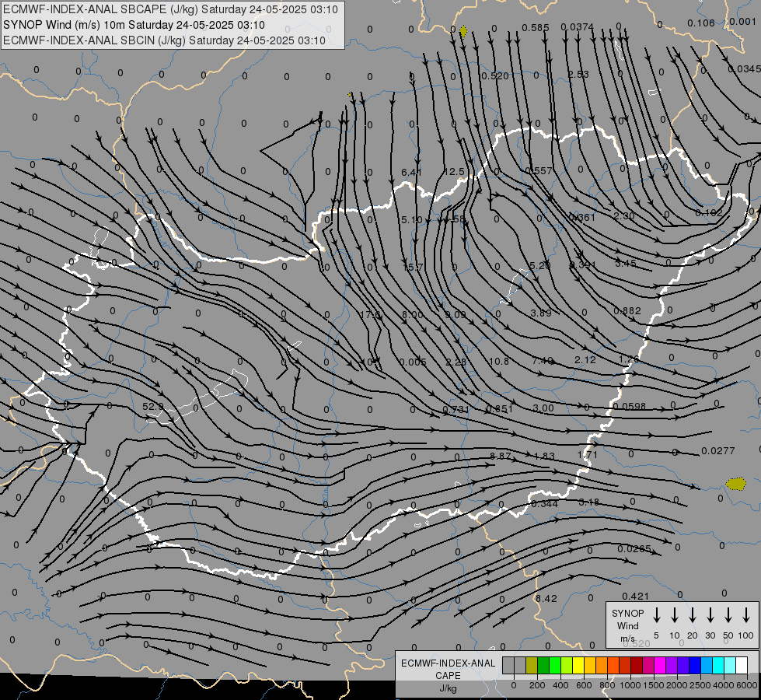
Task: Pick the pure blue swatch in CAPE scale
Action: (695, 666)
